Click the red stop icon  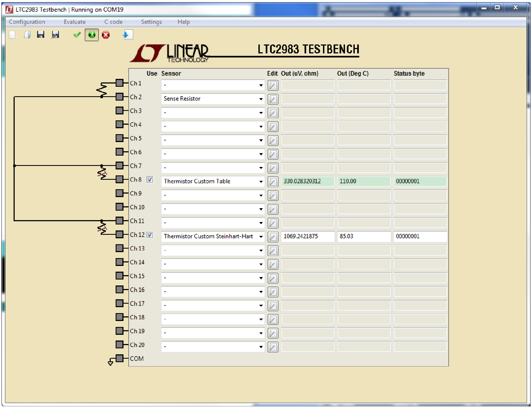[x=106, y=35]
